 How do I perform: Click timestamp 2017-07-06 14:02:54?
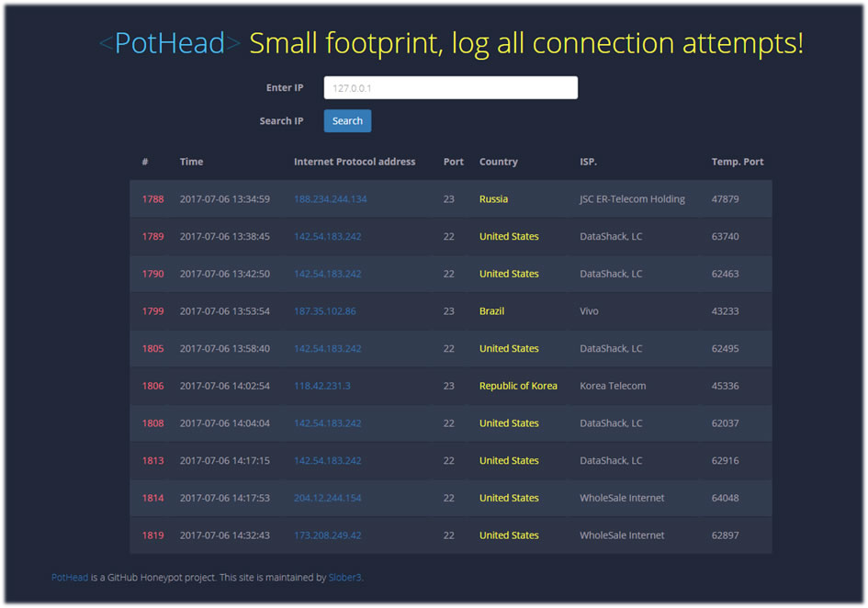(225, 386)
